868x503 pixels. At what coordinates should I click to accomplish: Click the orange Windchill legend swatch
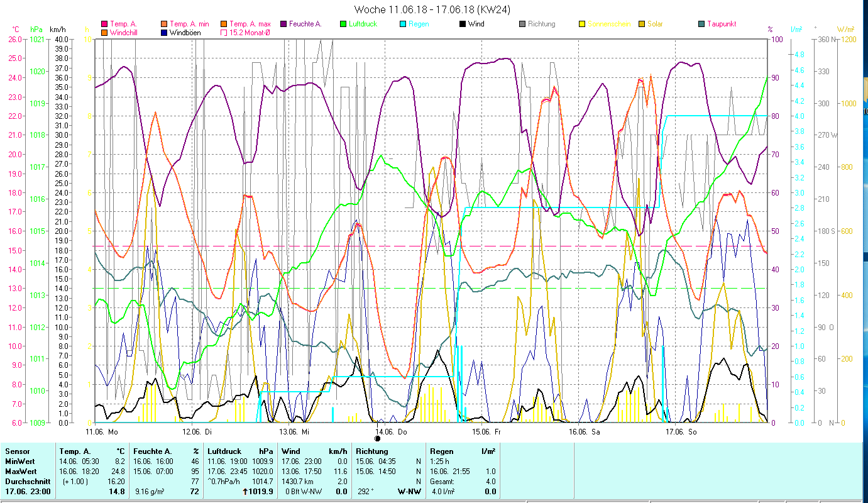104,32
